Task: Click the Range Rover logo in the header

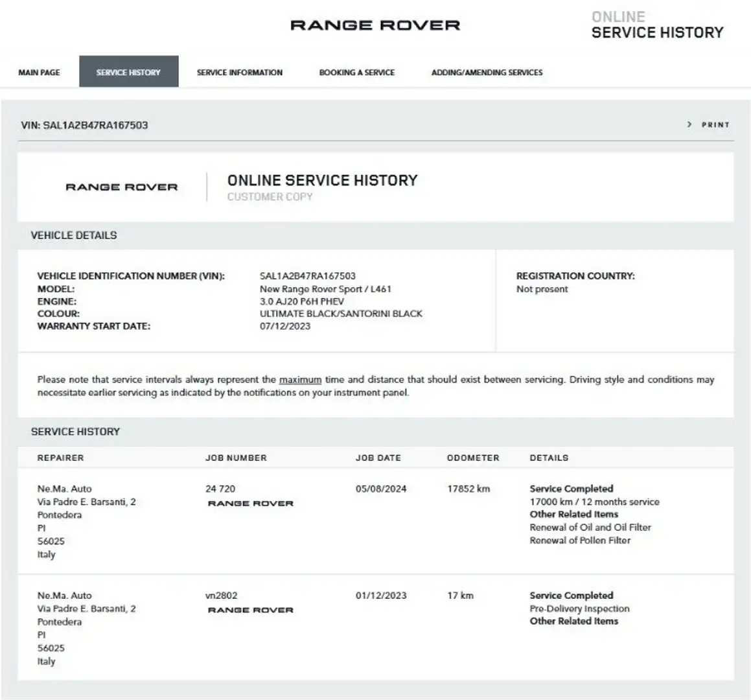Action: pos(375,25)
